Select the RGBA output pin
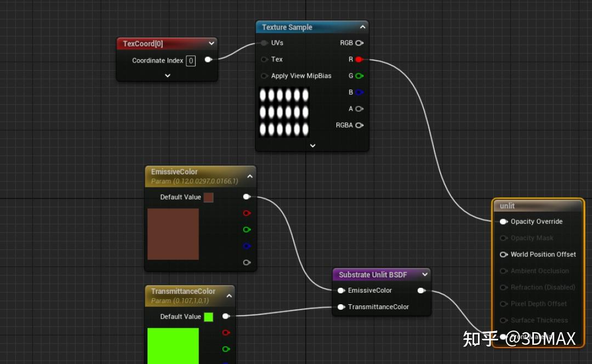 point(360,125)
